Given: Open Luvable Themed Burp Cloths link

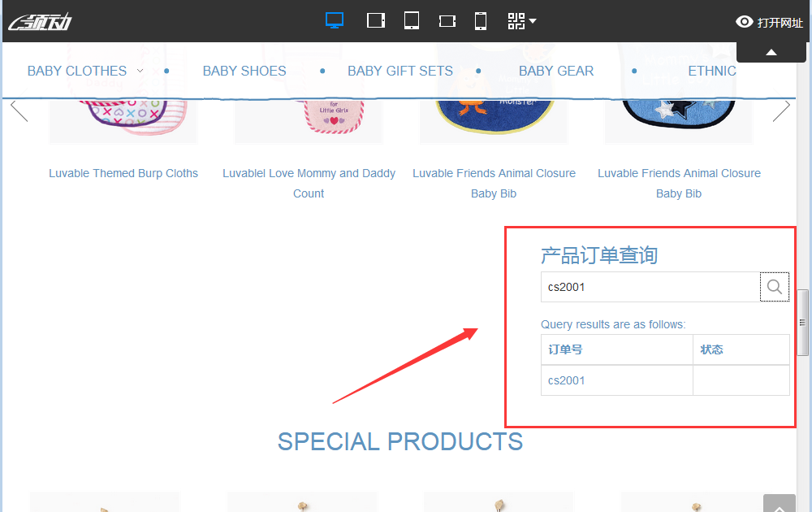Looking at the screenshot, I should click(x=123, y=173).
